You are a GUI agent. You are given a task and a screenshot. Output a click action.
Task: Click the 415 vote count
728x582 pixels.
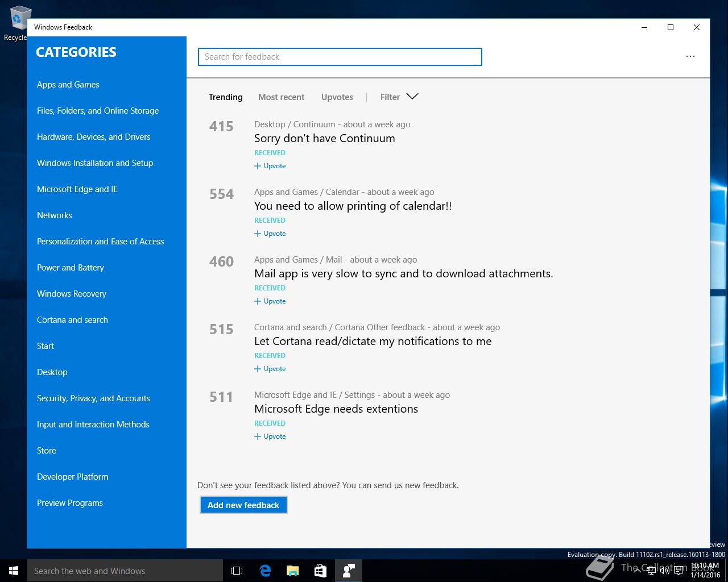[x=221, y=126]
